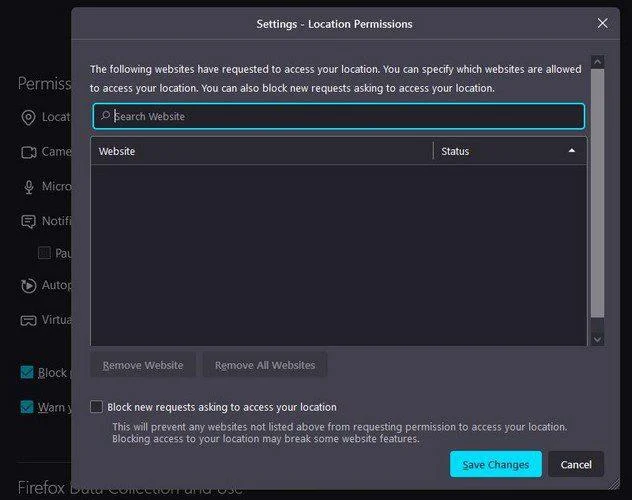Focus the Search Website field
This screenshot has height=500, width=632.
pos(339,116)
